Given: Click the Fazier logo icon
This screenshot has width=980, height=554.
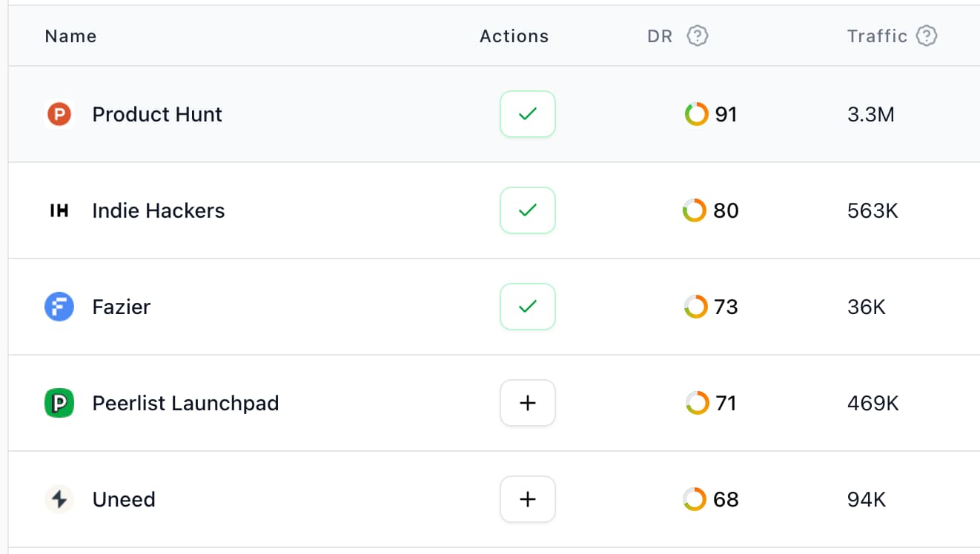Looking at the screenshot, I should [x=59, y=307].
